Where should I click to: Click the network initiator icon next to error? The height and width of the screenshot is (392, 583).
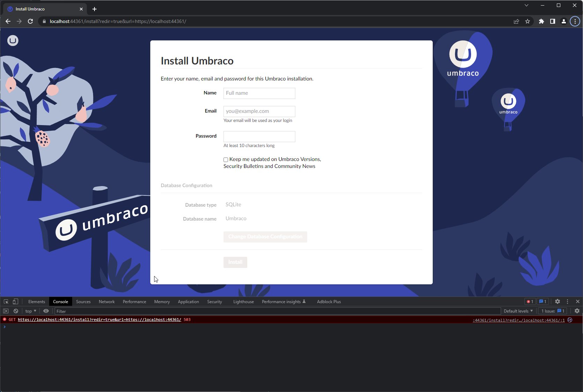570,320
